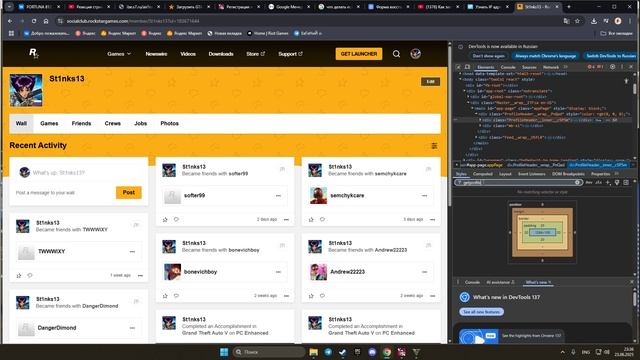Expand Games dropdown in site navigation
This screenshot has height=360, width=640.
[x=119, y=54]
